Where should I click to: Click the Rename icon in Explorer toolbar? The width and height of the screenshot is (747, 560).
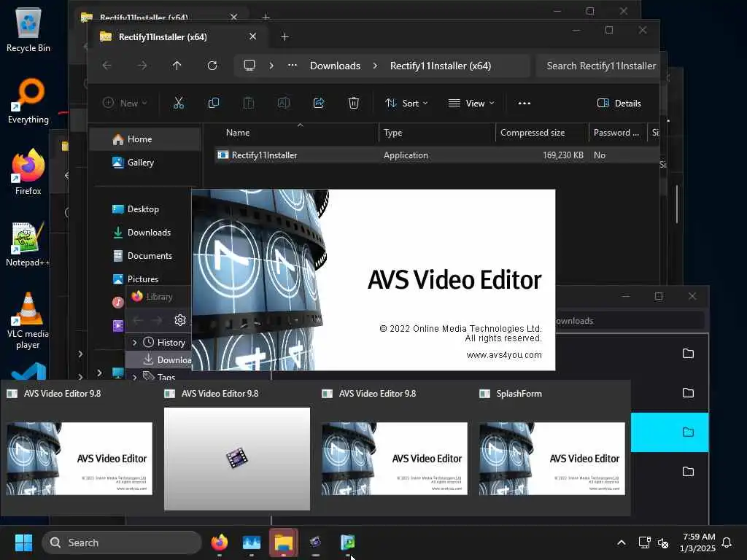click(284, 103)
